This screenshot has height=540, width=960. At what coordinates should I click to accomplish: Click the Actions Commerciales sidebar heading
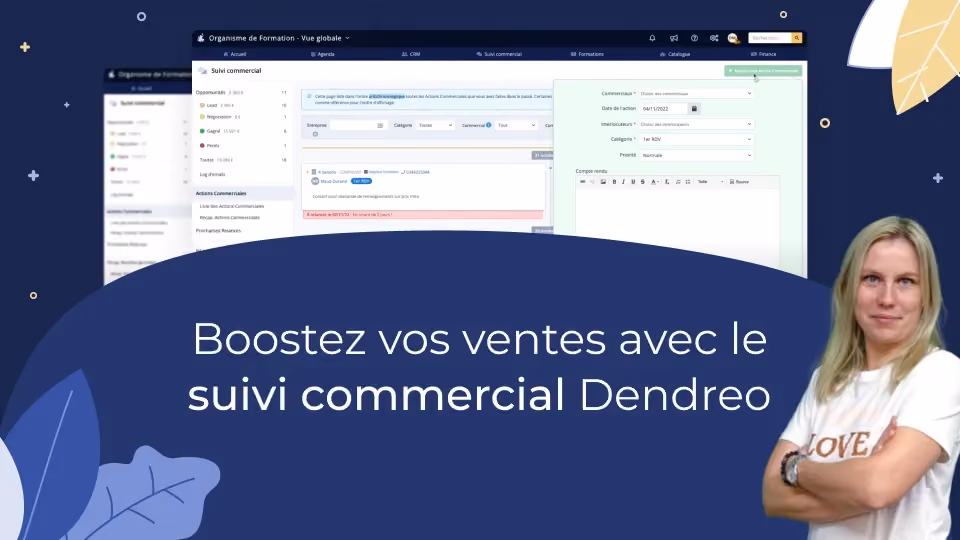click(x=221, y=193)
